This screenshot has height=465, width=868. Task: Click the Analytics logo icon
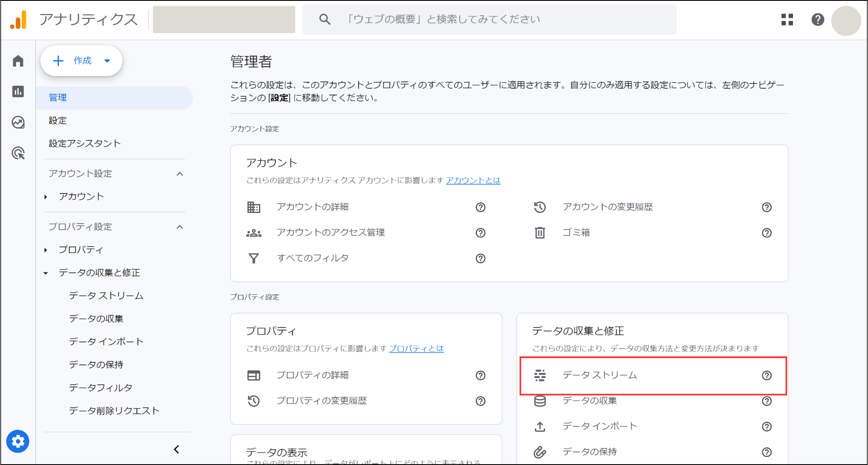click(18, 20)
